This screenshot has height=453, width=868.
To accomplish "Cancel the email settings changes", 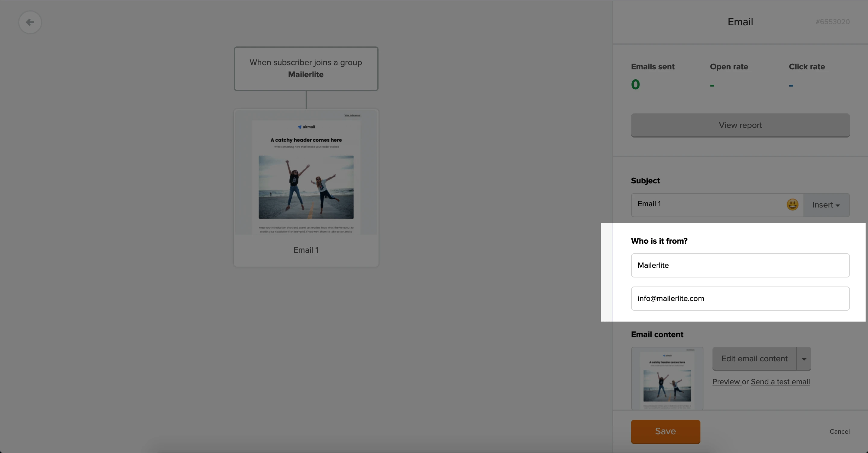I will click(x=839, y=431).
